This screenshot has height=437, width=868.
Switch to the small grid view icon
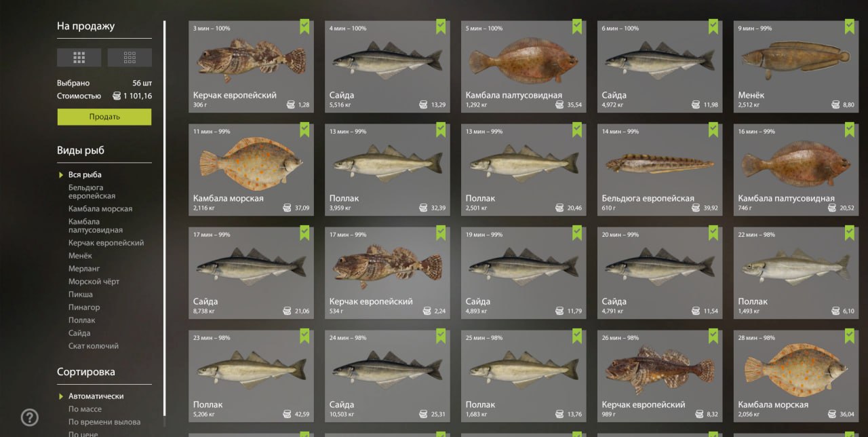coord(130,57)
